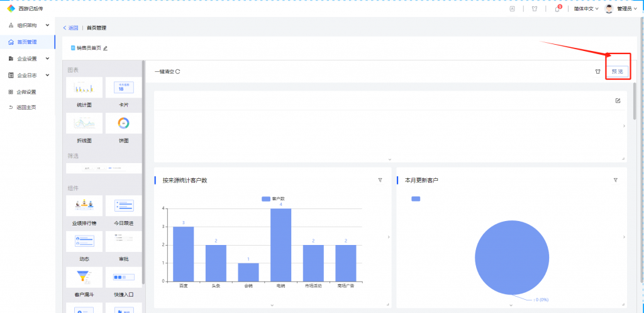The height and width of the screenshot is (313, 644).
Task: Click the component panel vertical scrollbar
Action: (x=143, y=172)
